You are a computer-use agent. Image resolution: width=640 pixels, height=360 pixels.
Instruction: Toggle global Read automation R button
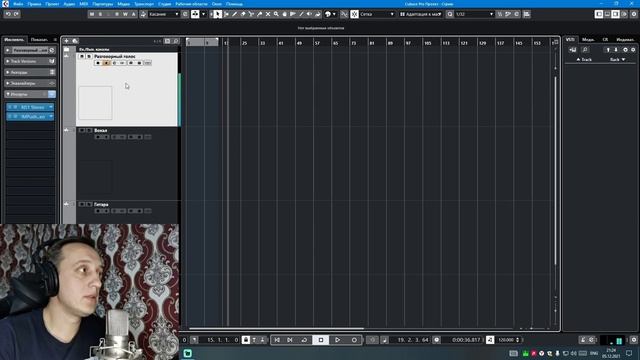117,14
